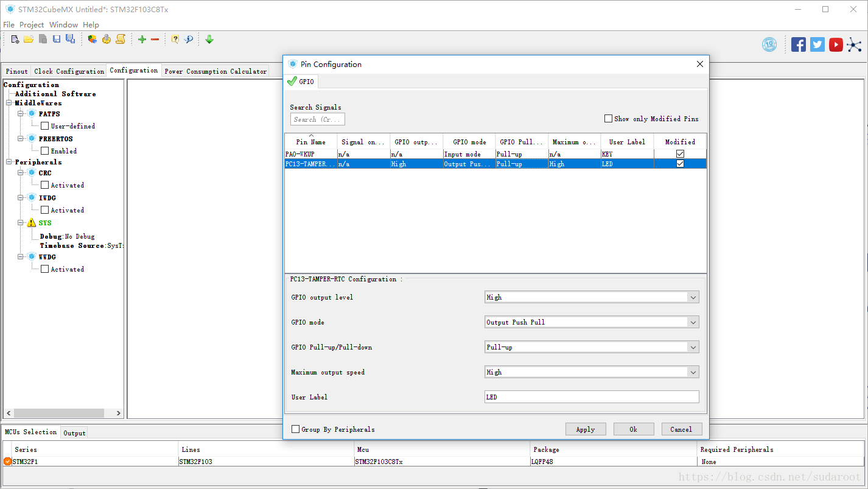Click the WWDG peripheral cube icon
Image resolution: width=868 pixels, height=489 pixels.
coord(32,256)
